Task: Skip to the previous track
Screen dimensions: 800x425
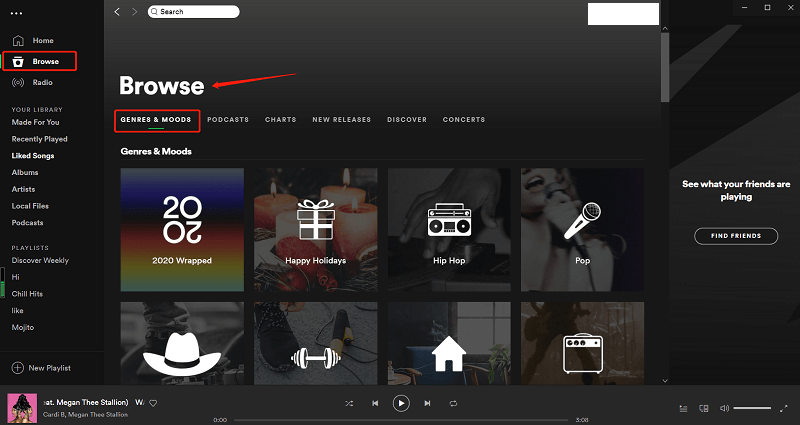Action: point(376,404)
